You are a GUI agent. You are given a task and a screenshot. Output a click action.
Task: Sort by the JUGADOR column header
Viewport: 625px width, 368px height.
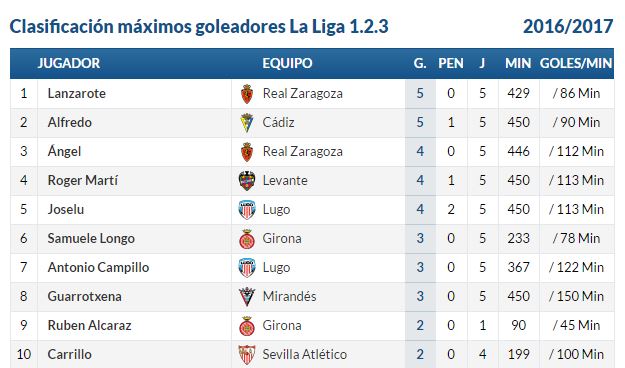[x=69, y=63]
